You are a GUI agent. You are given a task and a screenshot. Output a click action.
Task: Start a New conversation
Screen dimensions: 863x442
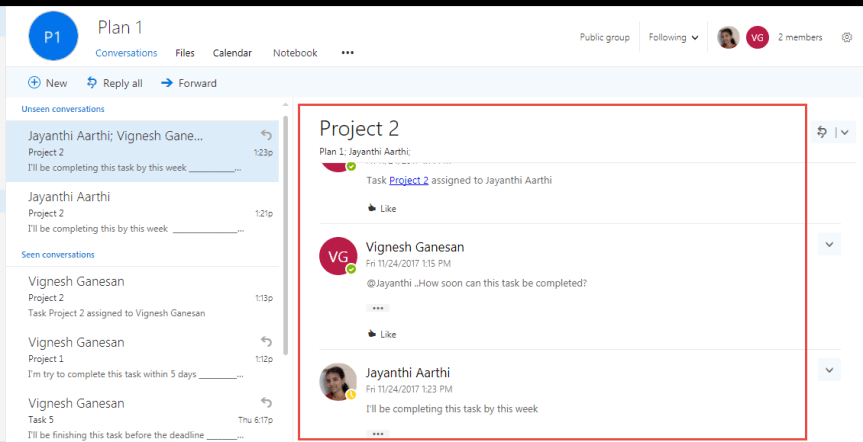click(x=47, y=83)
